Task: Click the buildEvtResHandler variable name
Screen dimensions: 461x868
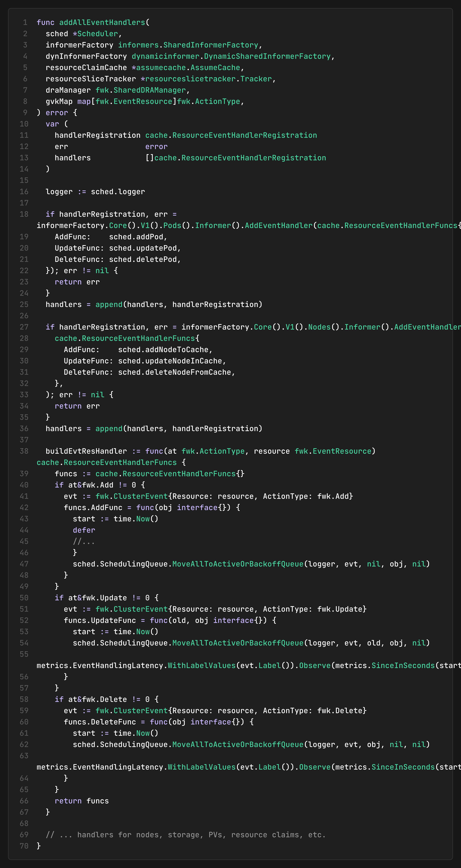Action: [86, 451]
